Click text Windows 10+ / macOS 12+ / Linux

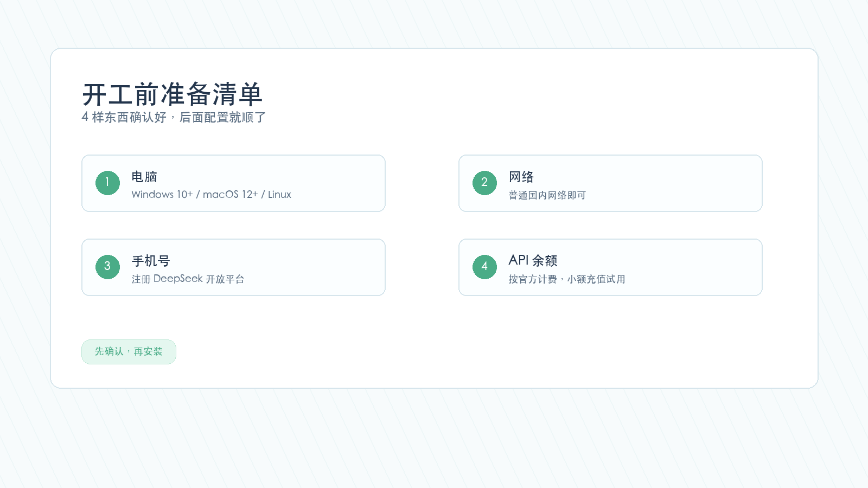tap(211, 195)
